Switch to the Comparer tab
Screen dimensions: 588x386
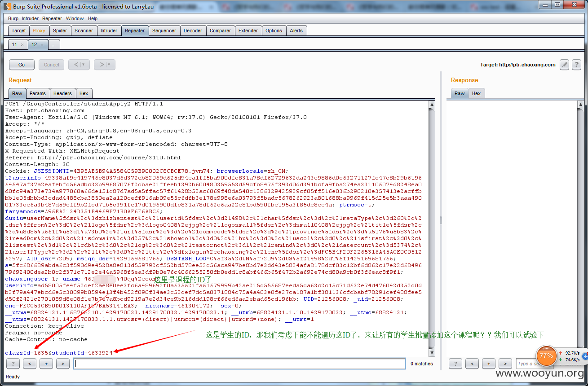(220, 31)
